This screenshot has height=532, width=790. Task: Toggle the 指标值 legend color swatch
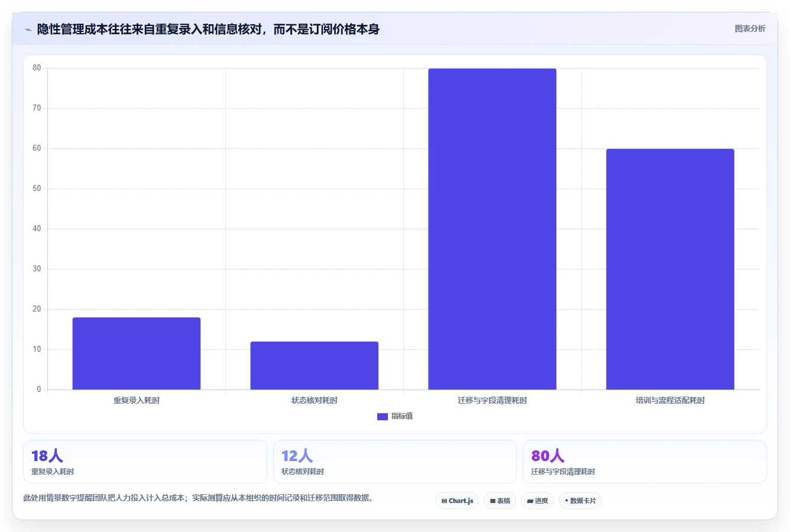tap(383, 417)
